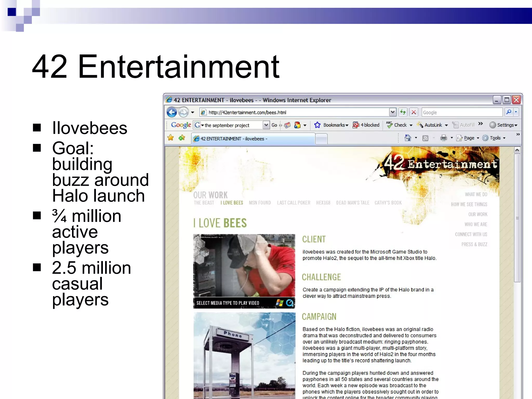Viewport: 532px width, 399px height.
Task: Click the vertical scrollbar up arrow
Action: pyautogui.click(x=517, y=150)
